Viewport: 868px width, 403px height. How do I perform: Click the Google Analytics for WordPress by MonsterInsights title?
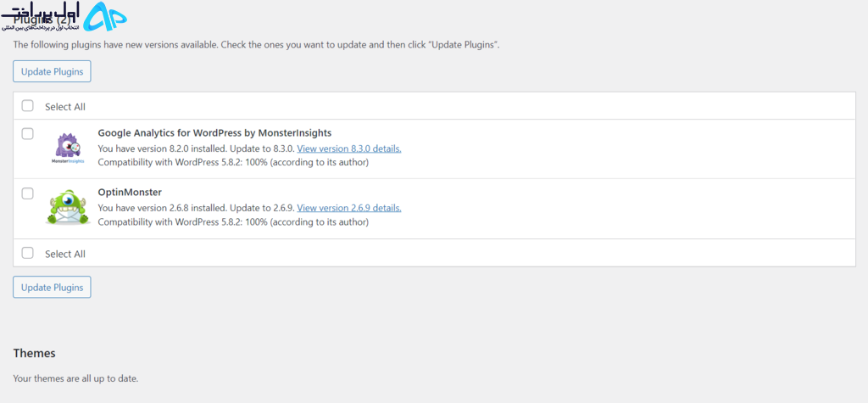[214, 133]
